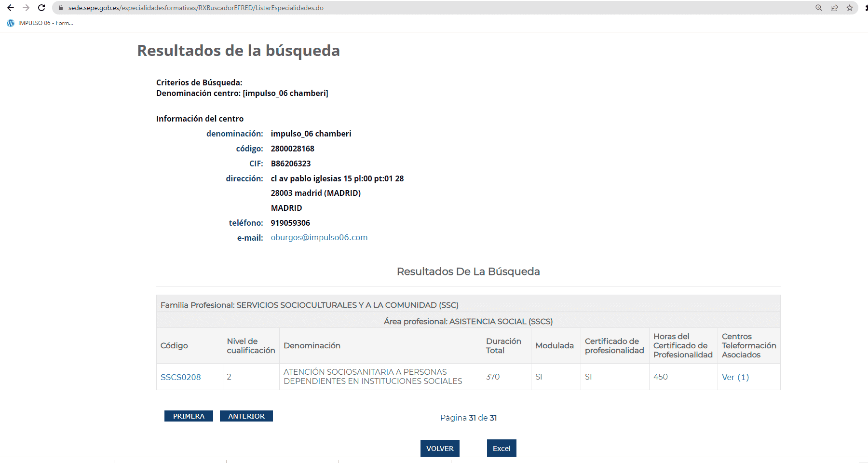Click the extensions icon right of the star
Viewport: 868px width, 463px height.
864,8
